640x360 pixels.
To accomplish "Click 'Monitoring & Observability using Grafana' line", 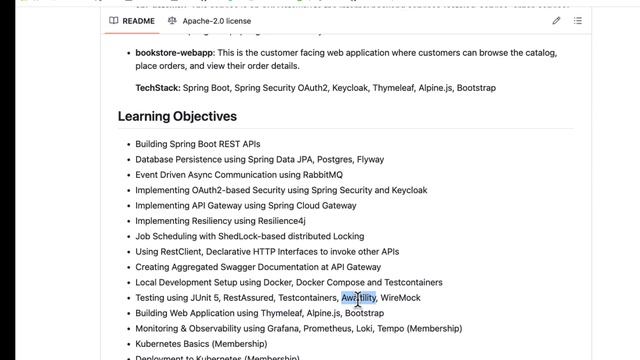I will [x=299, y=329].
